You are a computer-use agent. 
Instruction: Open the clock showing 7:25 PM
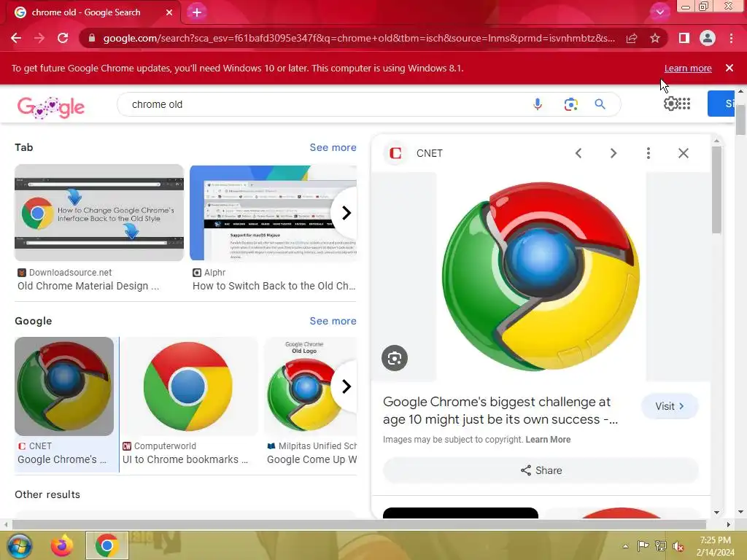715,546
